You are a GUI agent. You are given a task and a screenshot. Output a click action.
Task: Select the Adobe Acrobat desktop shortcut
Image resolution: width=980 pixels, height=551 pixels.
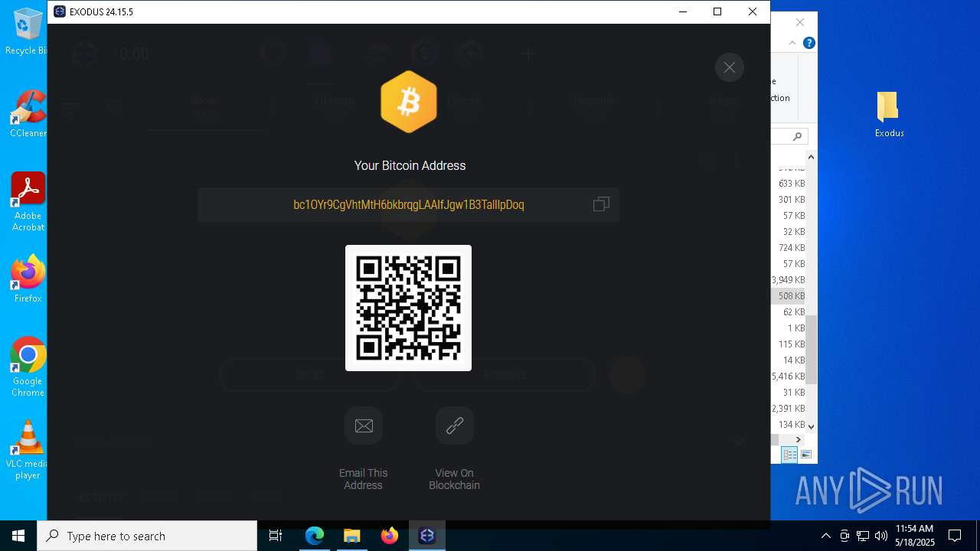click(x=28, y=202)
